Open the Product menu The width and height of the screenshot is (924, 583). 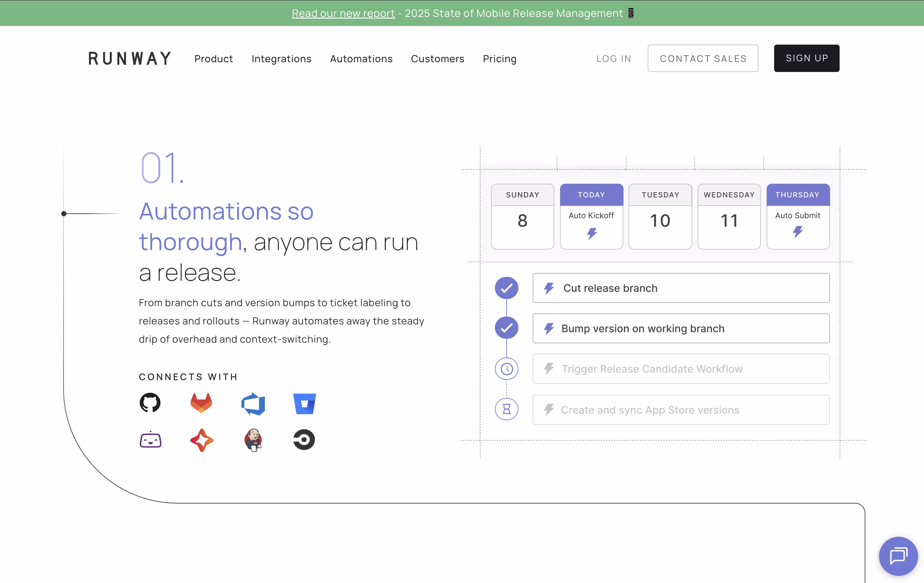[213, 59]
